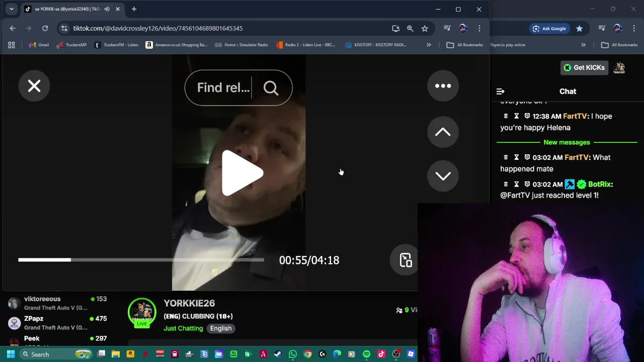The height and width of the screenshot is (362, 644).
Task: Play the paused TikTok video
Action: click(x=242, y=173)
